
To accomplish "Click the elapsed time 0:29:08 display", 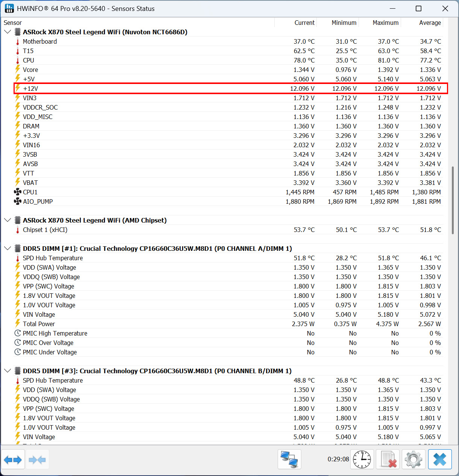I will pos(338,459).
